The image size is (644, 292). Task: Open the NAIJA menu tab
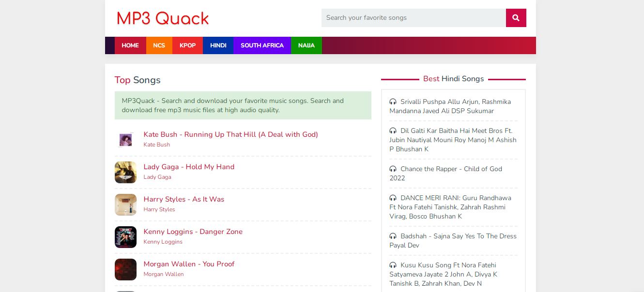point(307,45)
